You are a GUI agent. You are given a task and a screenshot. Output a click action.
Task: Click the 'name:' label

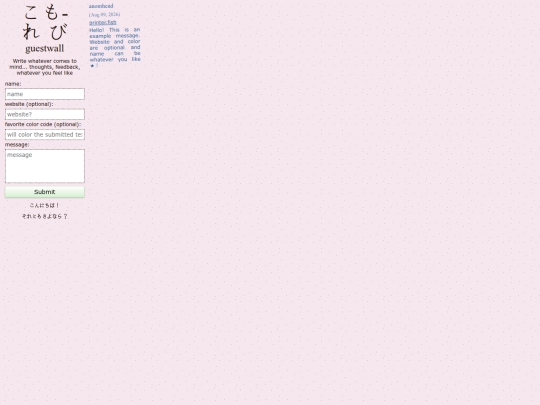(13, 84)
